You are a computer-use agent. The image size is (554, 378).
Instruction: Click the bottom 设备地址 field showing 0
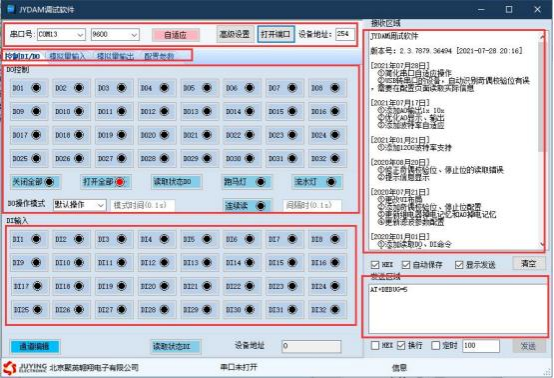pyautogui.click(x=312, y=346)
